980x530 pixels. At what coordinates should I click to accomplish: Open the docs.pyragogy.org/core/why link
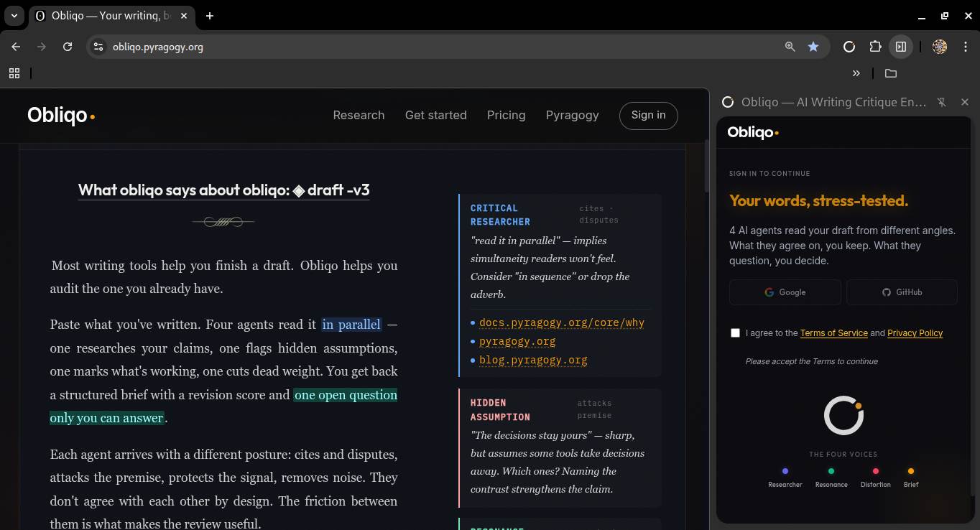click(x=562, y=323)
